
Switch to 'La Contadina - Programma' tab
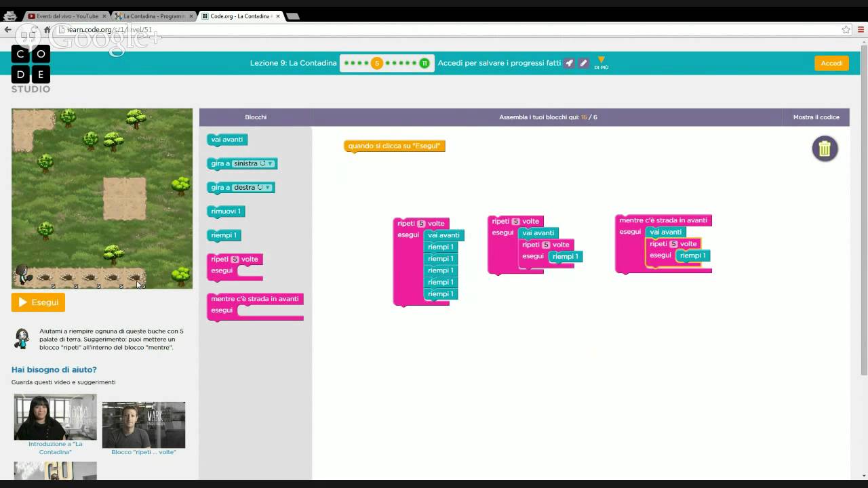click(153, 16)
